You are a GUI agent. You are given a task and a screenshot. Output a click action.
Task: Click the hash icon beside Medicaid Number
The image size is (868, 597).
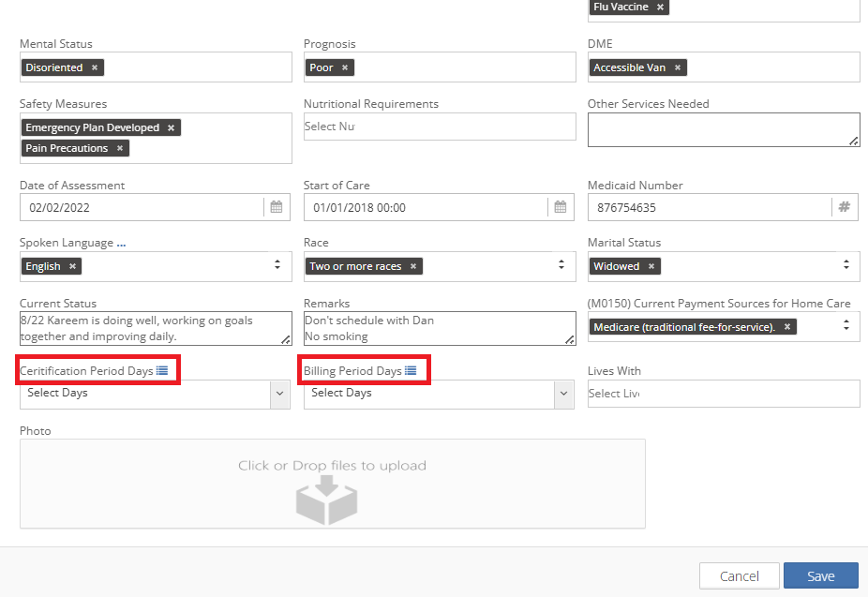click(844, 208)
